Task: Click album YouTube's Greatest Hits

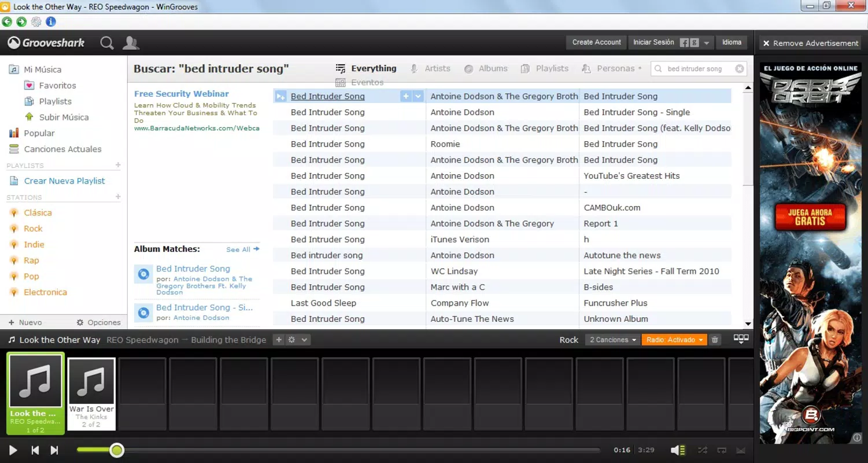Action: [x=631, y=176]
